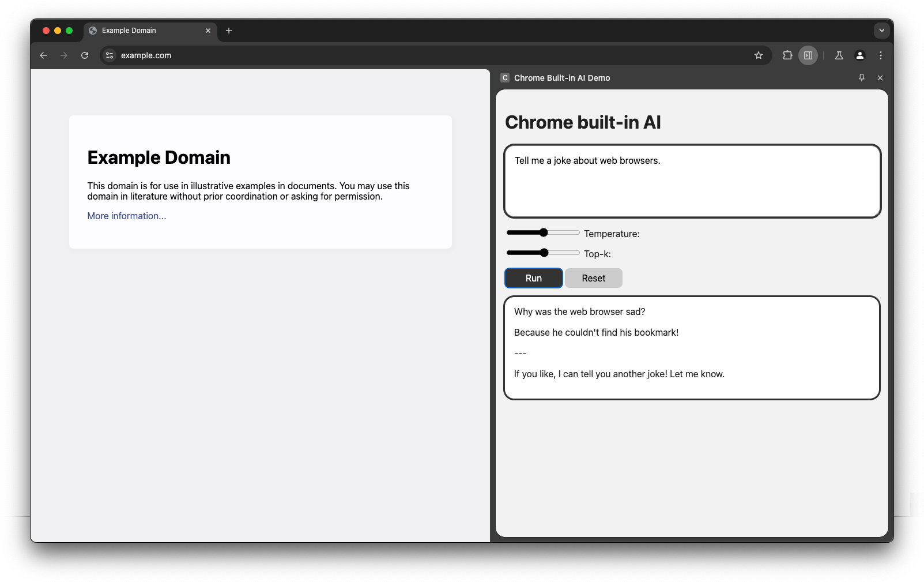Image resolution: width=924 pixels, height=582 pixels.
Task: Click the 'couldn't find his bookmark' line
Action: click(x=597, y=332)
